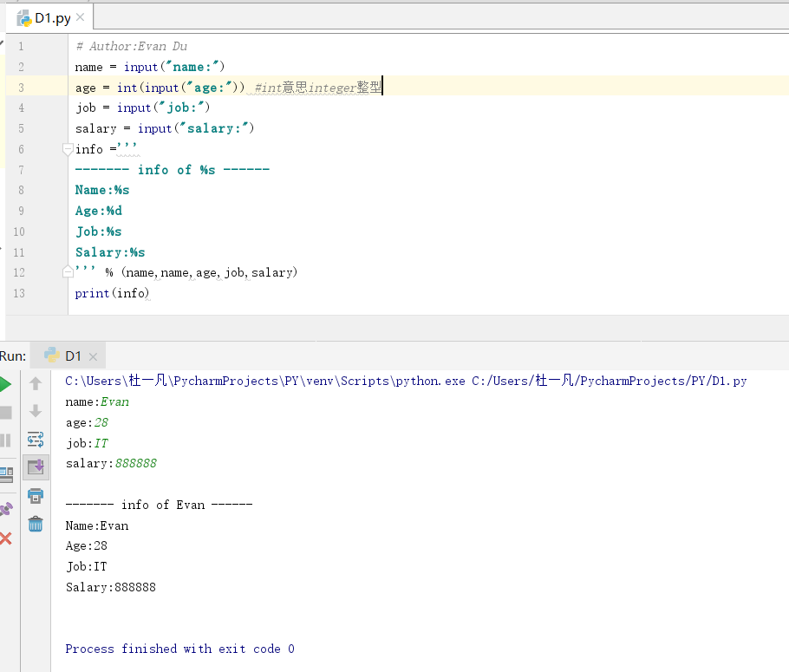Click gutter line number 13
The width and height of the screenshot is (789, 672).
pyautogui.click(x=20, y=293)
